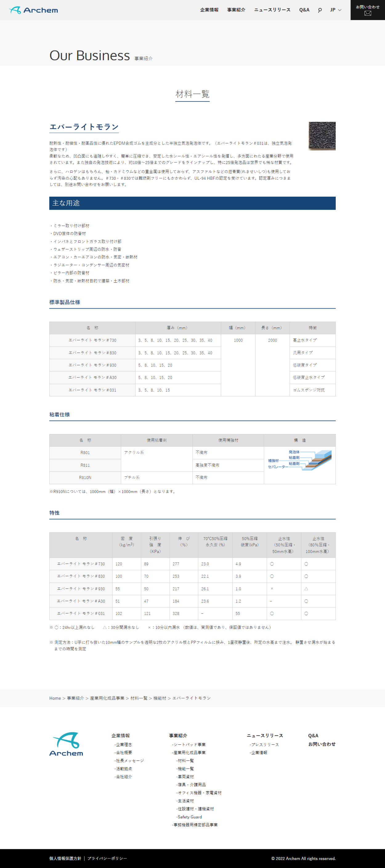385x868 pixels.
Task: Select ピラー内部の防音材 usage item
Action: [x=69, y=273]
